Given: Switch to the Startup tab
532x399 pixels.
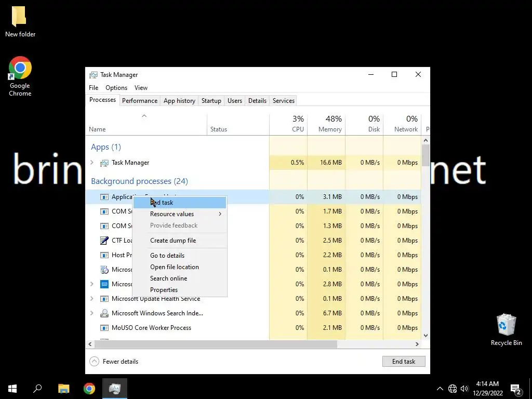Looking at the screenshot, I should point(211,101).
